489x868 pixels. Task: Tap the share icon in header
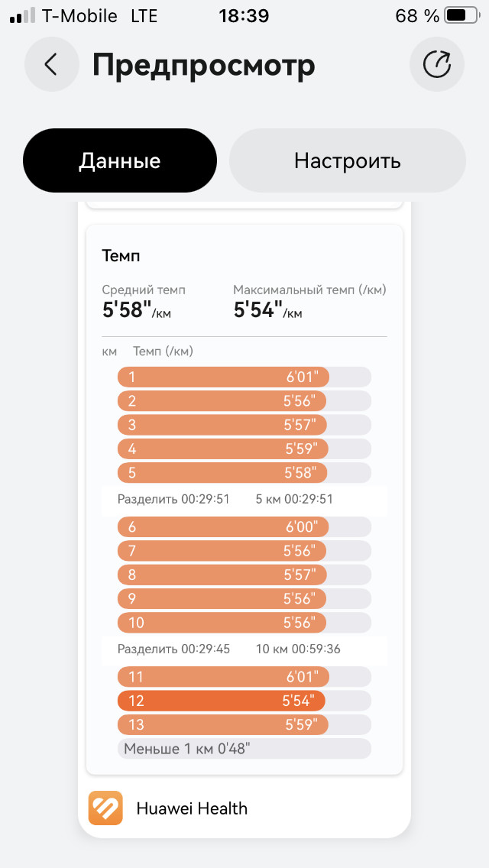click(x=436, y=65)
